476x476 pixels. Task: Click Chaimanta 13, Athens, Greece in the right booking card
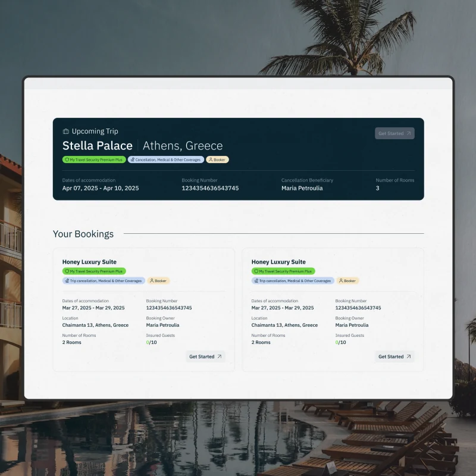coord(284,325)
